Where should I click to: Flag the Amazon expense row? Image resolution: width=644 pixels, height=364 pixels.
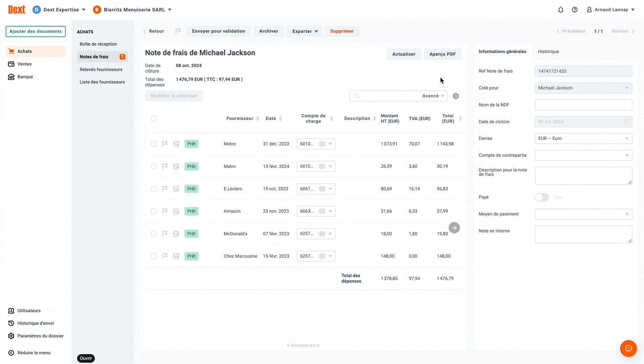click(x=165, y=211)
